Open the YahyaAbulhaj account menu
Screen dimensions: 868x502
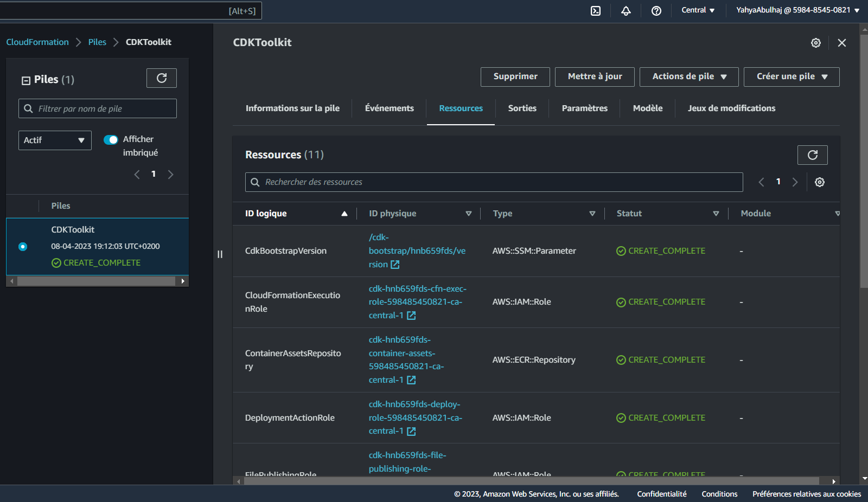click(x=797, y=10)
